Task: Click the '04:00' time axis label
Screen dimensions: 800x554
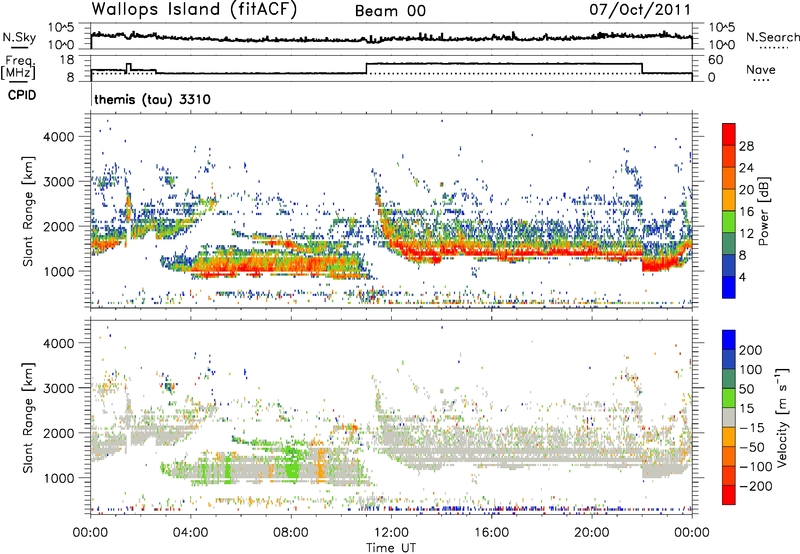Action: pos(191,533)
